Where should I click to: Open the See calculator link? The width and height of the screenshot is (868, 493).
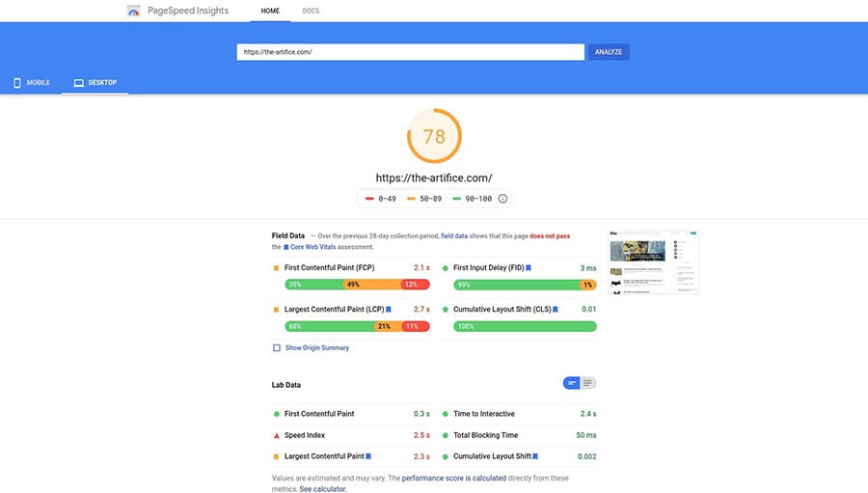[x=323, y=489]
